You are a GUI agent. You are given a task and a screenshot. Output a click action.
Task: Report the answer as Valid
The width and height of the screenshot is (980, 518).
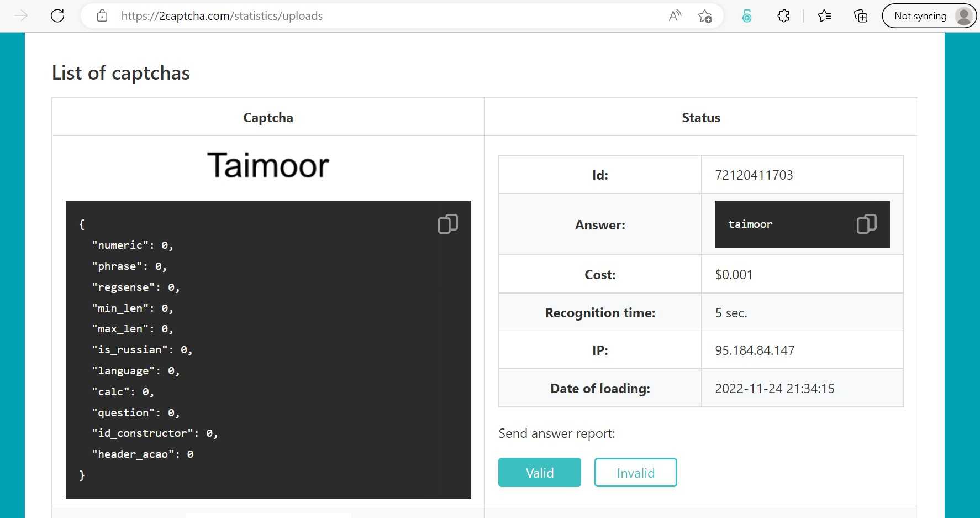(539, 473)
